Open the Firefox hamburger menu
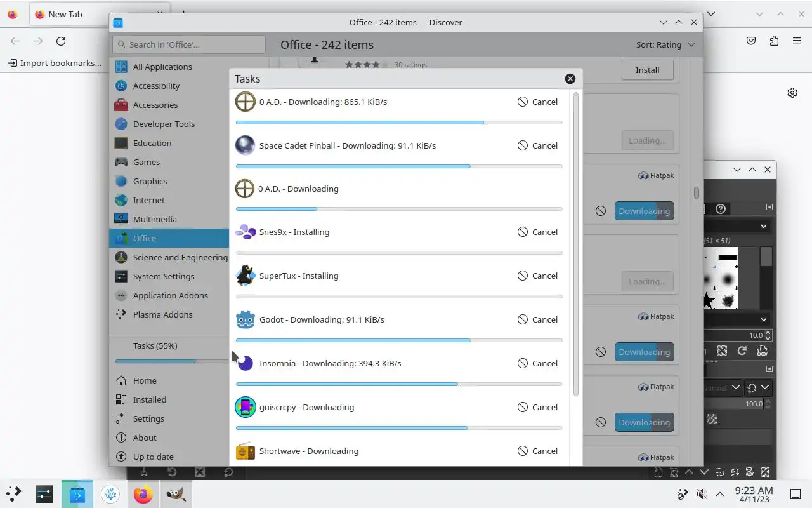The height and width of the screenshot is (508, 812). coord(797,41)
